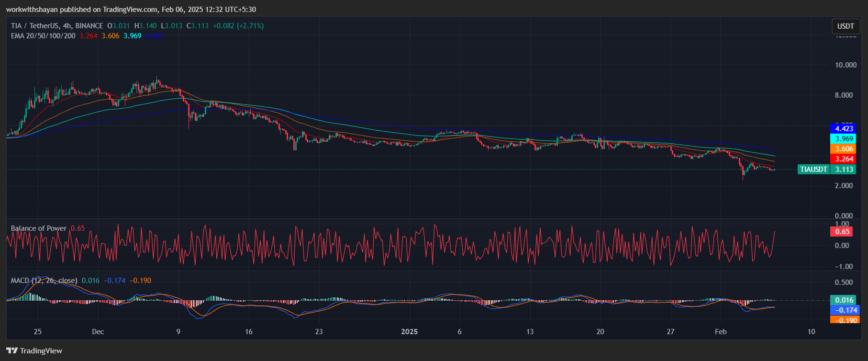Select the MACD (12, 26, close) legend
The height and width of the screenshot is (361, 868).
tap(44, 281)
